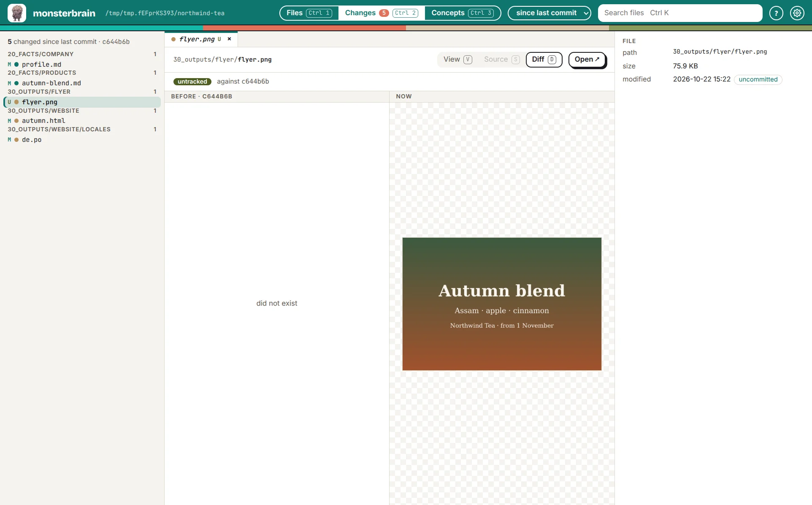Open the settings gear icon
The height and width of the screenshot is (505, 812).
coord(797,13)
